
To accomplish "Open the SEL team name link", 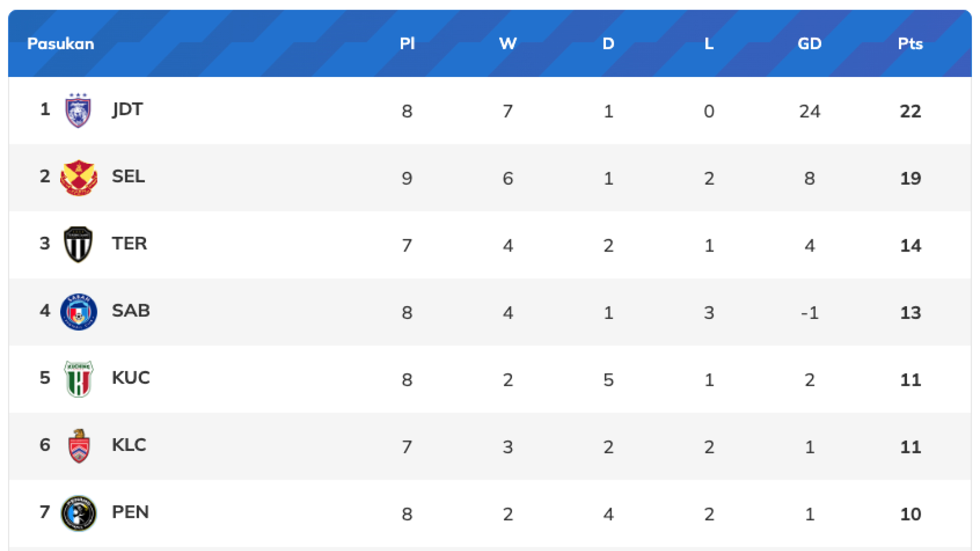I will click(128, 177).
